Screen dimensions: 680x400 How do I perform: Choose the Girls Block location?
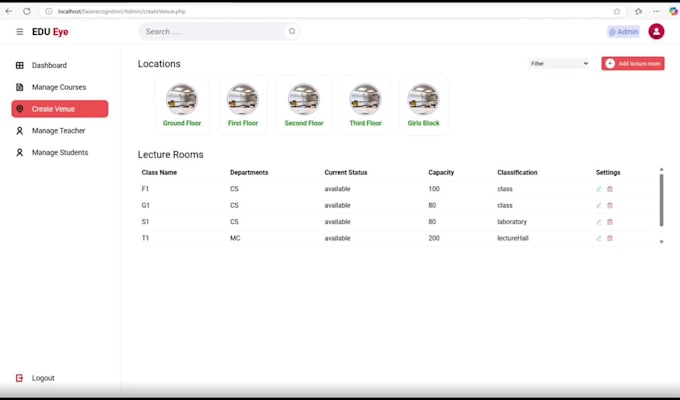tap(423, 105)
